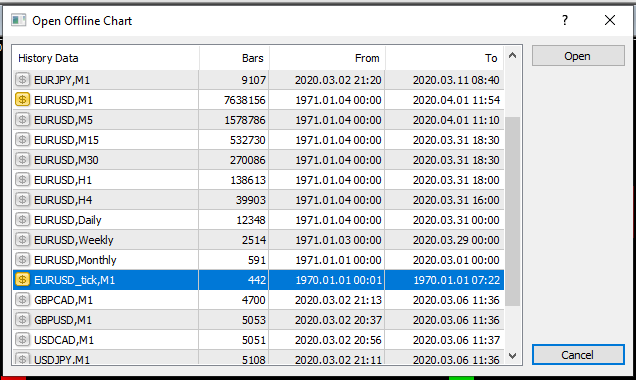Click the vertical scrollbar thumb
The image size is (636, 380).
(513, 211)
